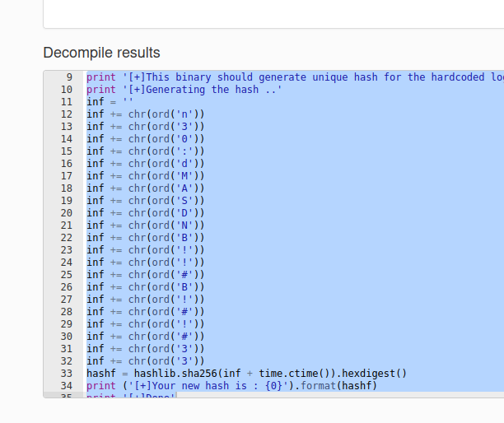Click line number 26 in gutter

tap(67, 287)
